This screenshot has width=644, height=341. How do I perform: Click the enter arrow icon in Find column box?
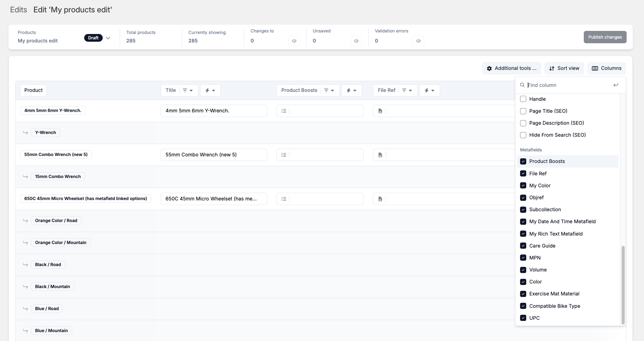coord(616,85)
